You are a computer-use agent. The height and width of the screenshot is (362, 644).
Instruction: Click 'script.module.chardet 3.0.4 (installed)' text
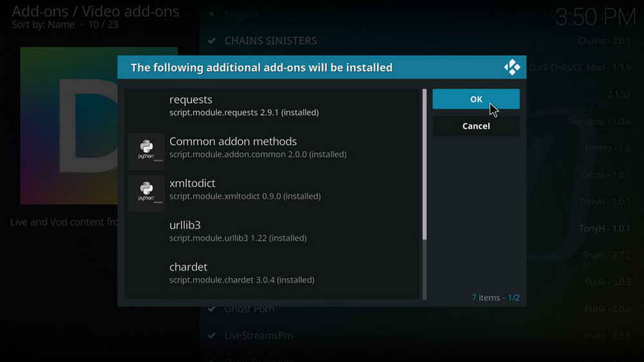tap(242, 280)
